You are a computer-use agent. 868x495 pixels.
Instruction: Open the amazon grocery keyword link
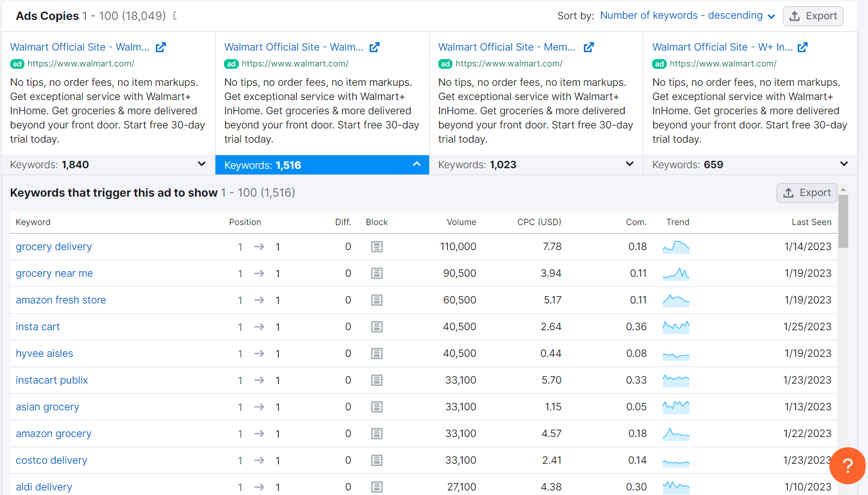53,434
